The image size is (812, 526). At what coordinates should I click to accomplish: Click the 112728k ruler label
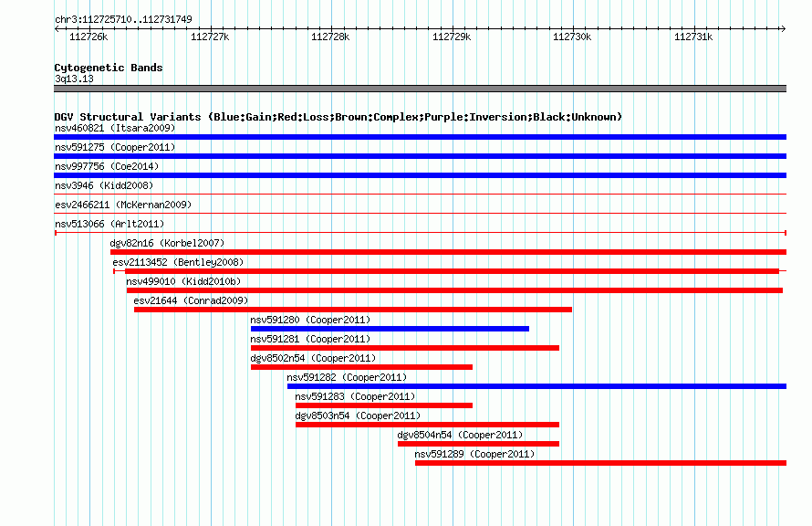[x=330, y=37]
